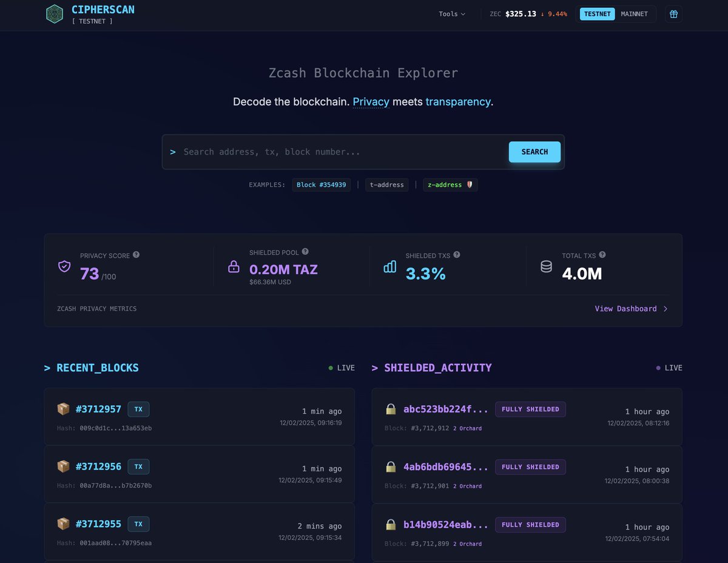Viewport: 728px width, 563px height.
Task: Click Block #3,712,912 text
Action: 417,428
